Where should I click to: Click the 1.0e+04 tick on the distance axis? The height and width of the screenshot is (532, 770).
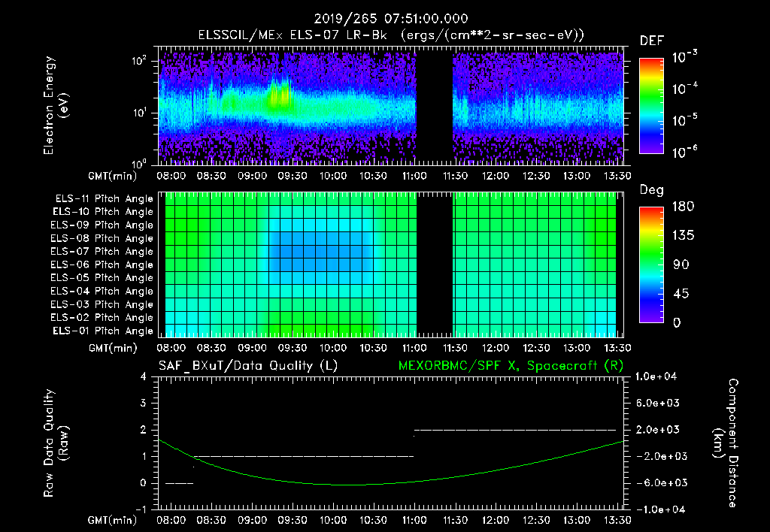click(x=656, y=377)
